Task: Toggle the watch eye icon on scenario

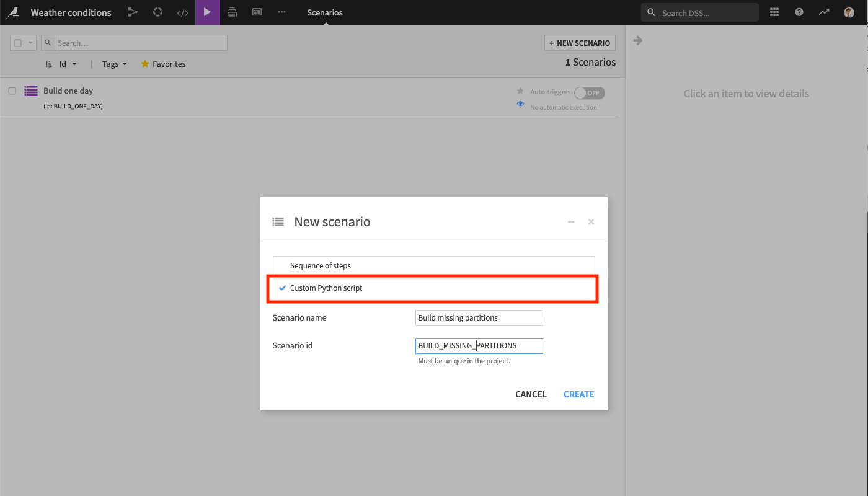Action: (x=520, y=104)
